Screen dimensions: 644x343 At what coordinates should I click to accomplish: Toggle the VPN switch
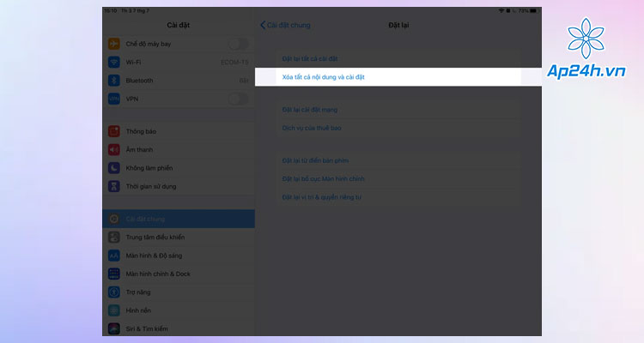[238, 99]
